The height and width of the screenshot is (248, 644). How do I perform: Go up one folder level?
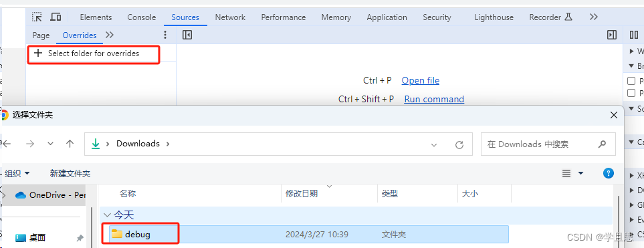click(x=70, y=144)
